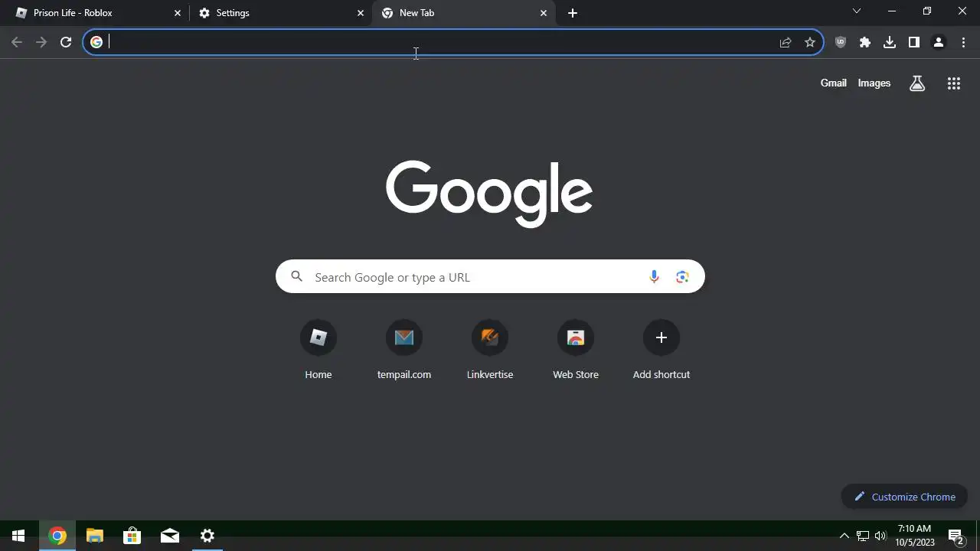Open Settings gear in taskbar
Image resolution: width=980 pixels, height=551 pixels.
click(207, 536)
